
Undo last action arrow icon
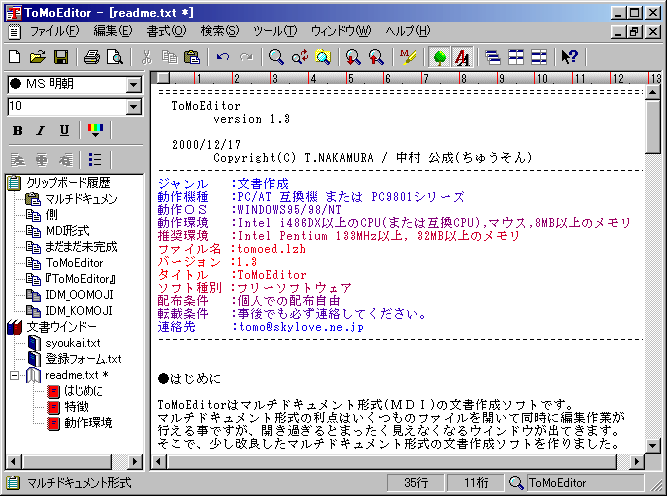pos(223,57)
